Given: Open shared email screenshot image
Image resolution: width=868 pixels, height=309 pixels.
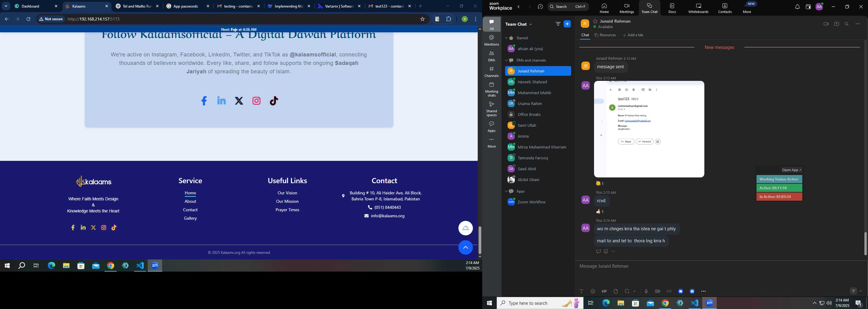Looking at the screenshot, I should point(649,129).
